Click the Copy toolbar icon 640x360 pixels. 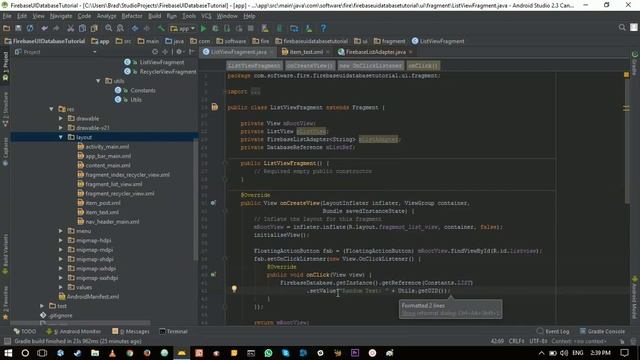click(x=82, y=28)
